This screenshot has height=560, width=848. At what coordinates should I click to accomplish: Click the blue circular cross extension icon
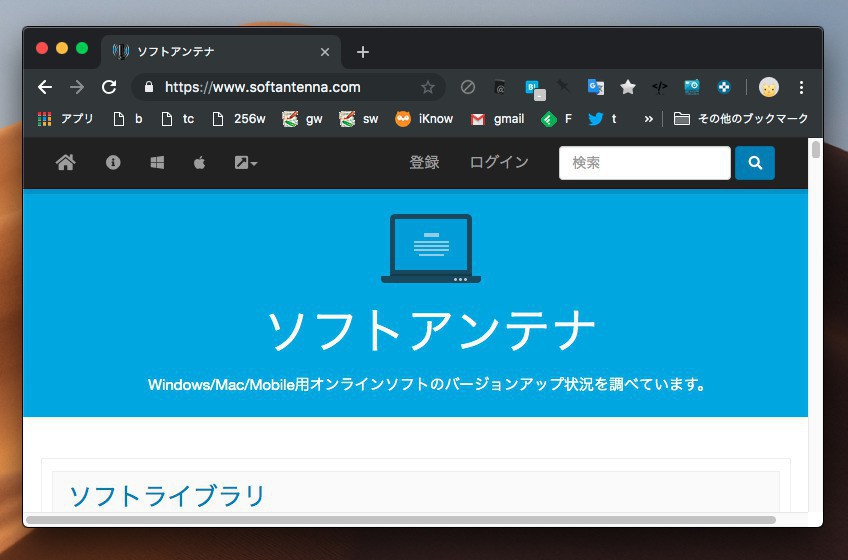click(724, 87)
